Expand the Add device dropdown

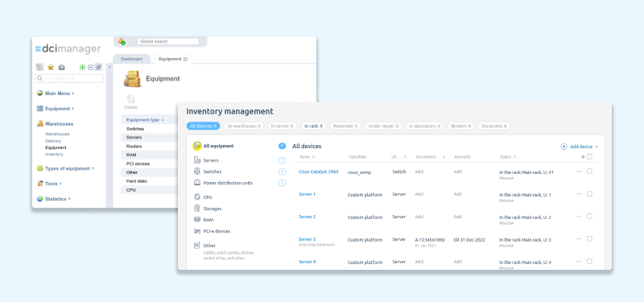point(580,147)
